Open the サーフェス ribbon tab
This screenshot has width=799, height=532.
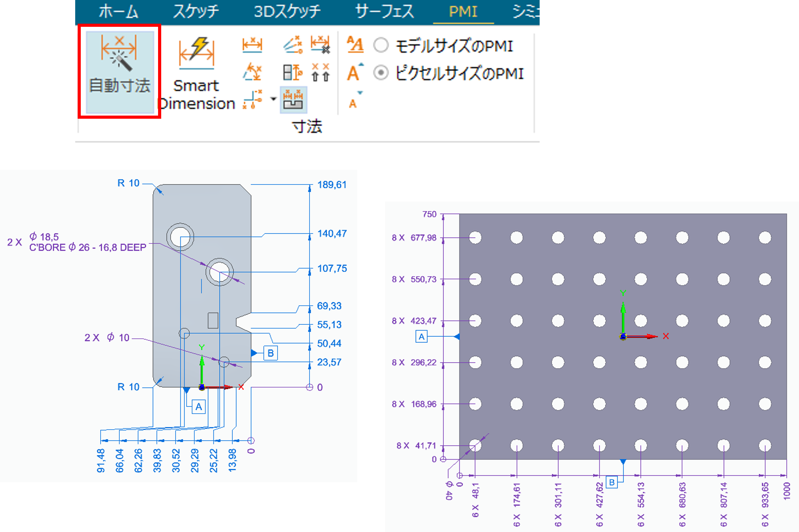(x=384, y=11)
